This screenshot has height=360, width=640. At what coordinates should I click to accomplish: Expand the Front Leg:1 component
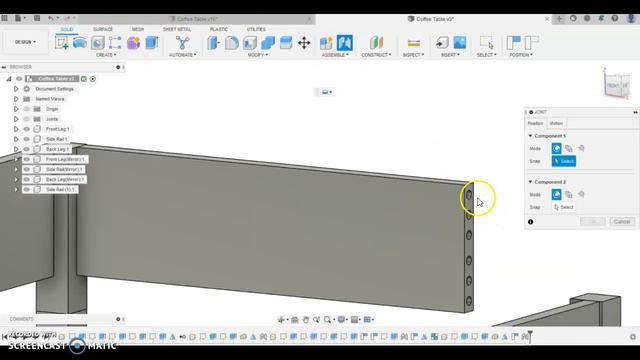click(16, 129)
